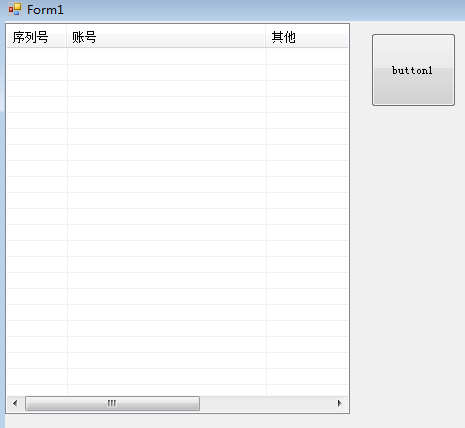
Task: Click divider between 账号 and 其他 headers
Action: click(x=266, y=37)
